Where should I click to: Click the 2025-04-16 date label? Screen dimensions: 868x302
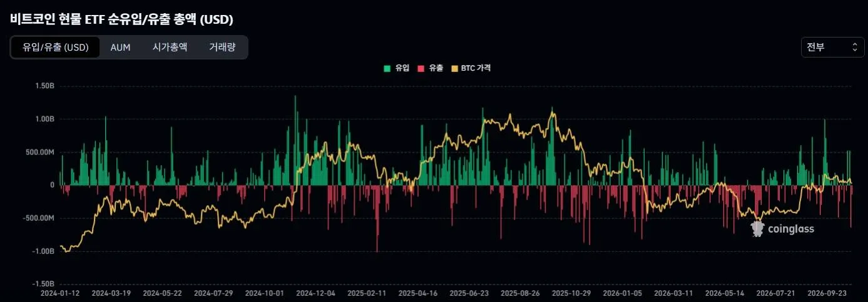pos(418,293)
